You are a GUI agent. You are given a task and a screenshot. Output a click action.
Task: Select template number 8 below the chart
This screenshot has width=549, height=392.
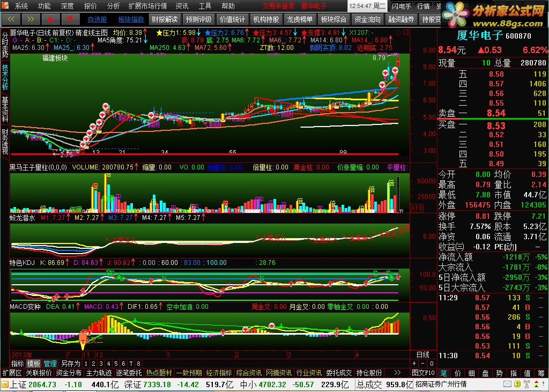[139, 364]
